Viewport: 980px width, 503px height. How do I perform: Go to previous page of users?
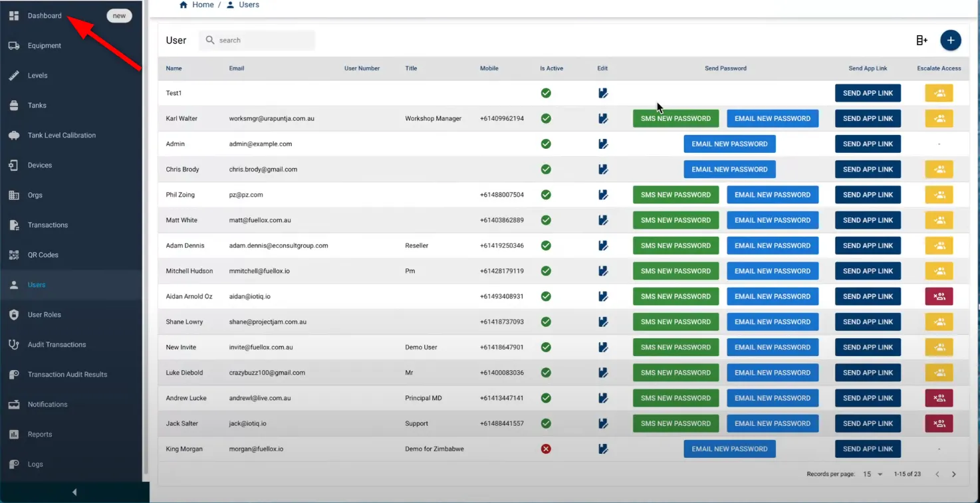[x=937, y=474]
